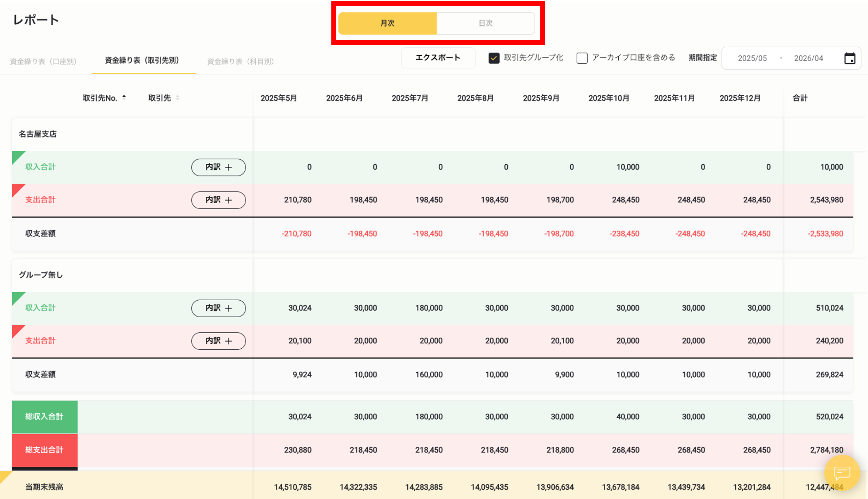The height and width of the screenshot is (499, 868).
Task: Switch the view toggle to 日次
Action: point(486,23)
